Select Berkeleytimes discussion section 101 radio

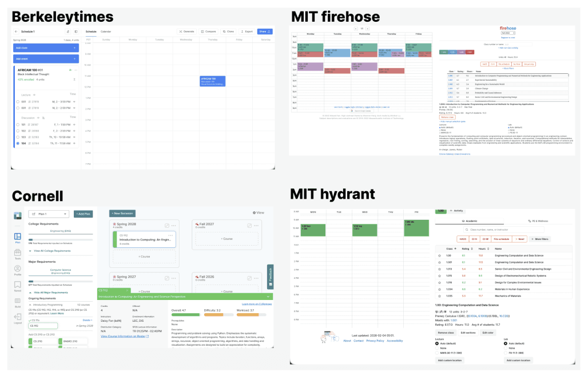coord(18,125)
